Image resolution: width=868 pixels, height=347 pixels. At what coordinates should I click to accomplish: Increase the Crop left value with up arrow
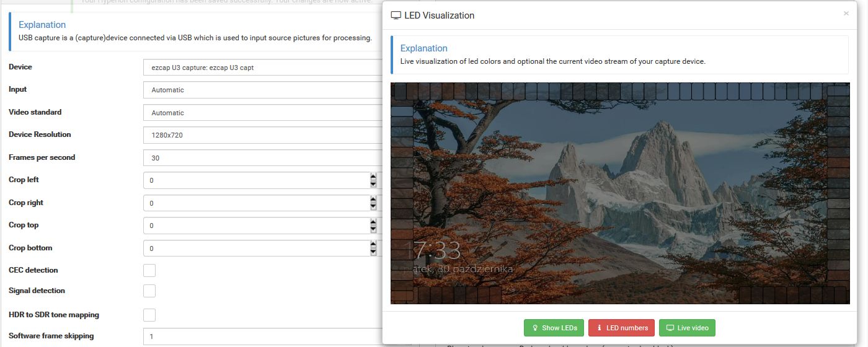pyautogui.click(x=373, y=177)
